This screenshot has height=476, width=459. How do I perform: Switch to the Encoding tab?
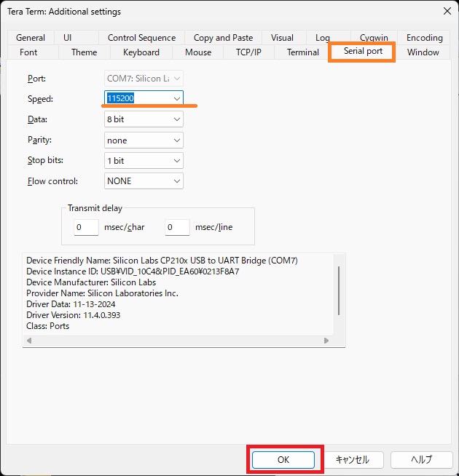point(424,38)
